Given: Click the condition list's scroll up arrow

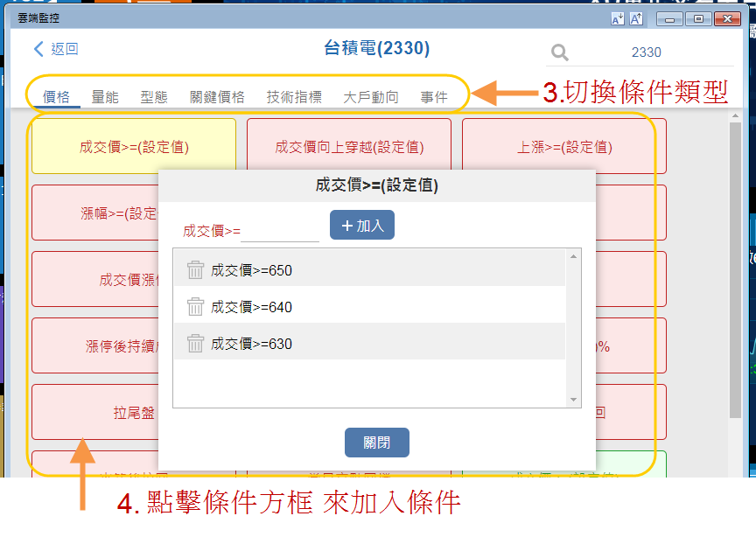Looking at the screenshot, I should (x=573, y=256).
